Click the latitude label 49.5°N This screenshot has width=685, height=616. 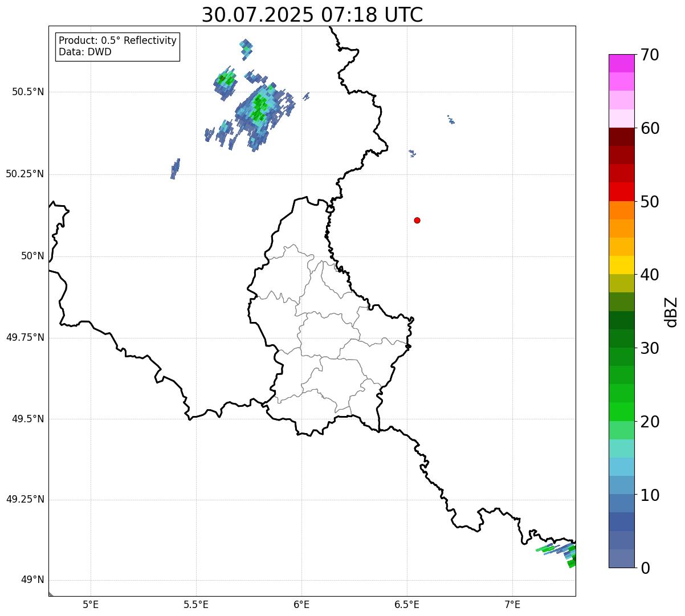[28, 419]
